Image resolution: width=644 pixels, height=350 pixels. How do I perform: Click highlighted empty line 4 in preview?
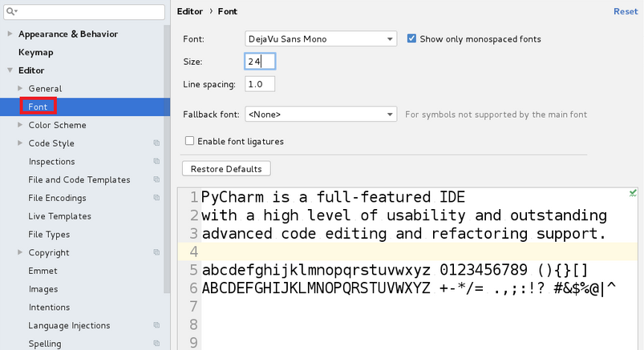pos(408,251)
